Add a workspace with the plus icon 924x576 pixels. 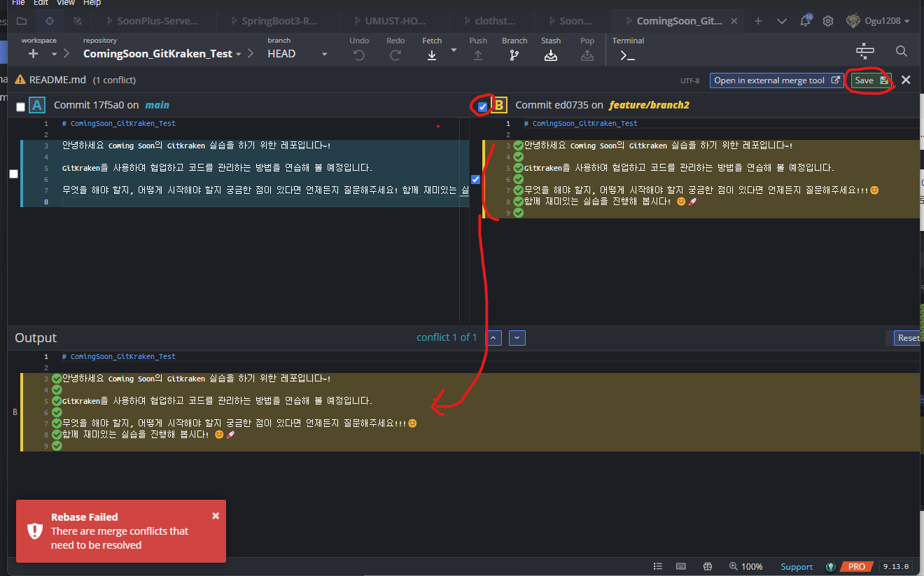(x=33, y=54)
